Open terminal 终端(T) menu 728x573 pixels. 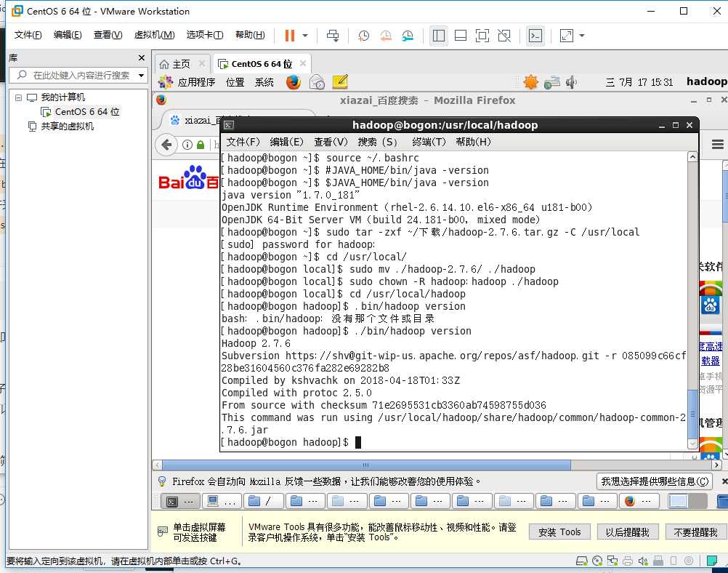pyautogui.click(x=429, y=142)
